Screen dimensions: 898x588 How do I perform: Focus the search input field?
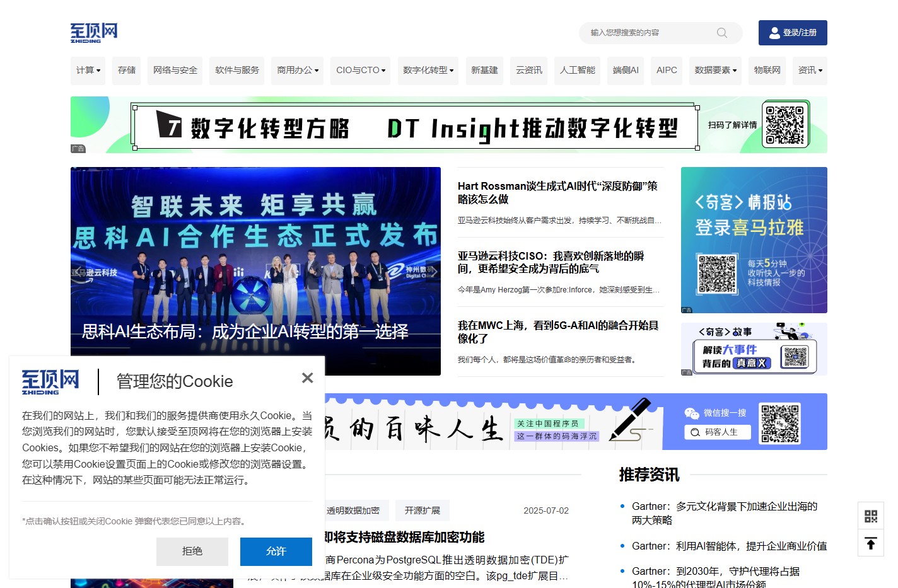650,33
